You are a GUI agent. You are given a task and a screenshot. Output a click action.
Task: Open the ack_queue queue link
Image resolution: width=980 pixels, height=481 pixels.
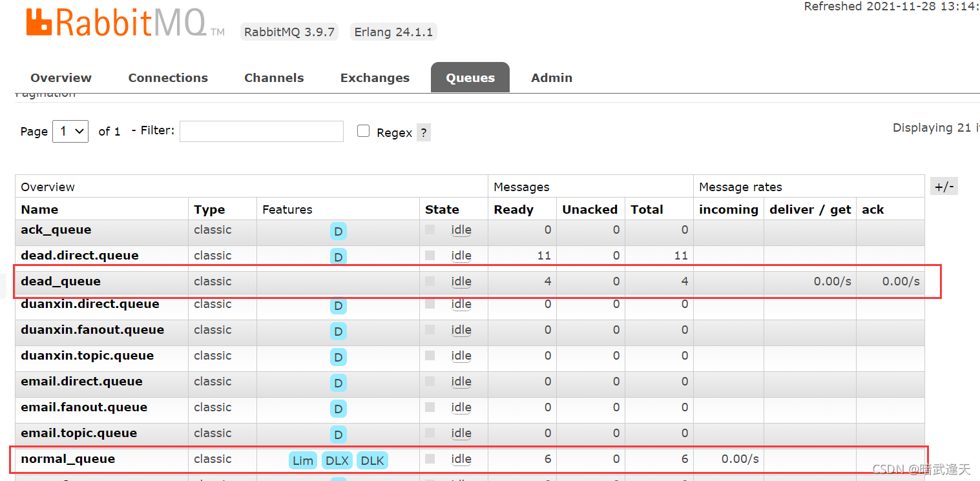(x=56, y=230)
